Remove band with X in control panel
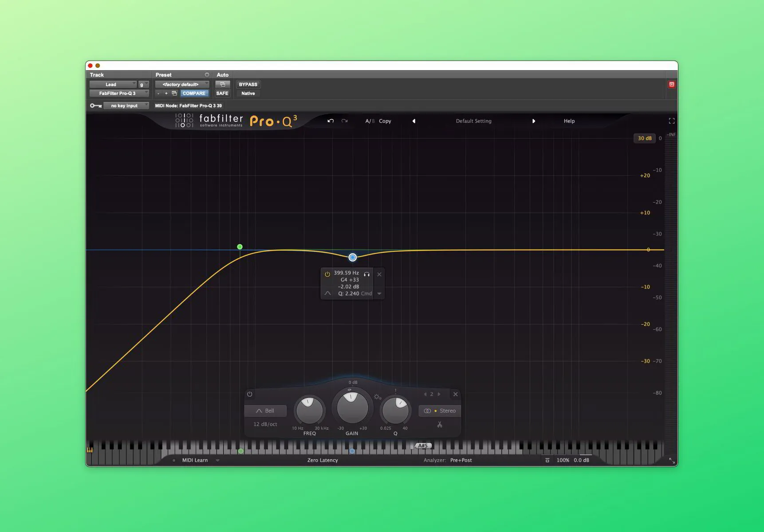Viewport: 764px width, 532px height. [455, 394]
